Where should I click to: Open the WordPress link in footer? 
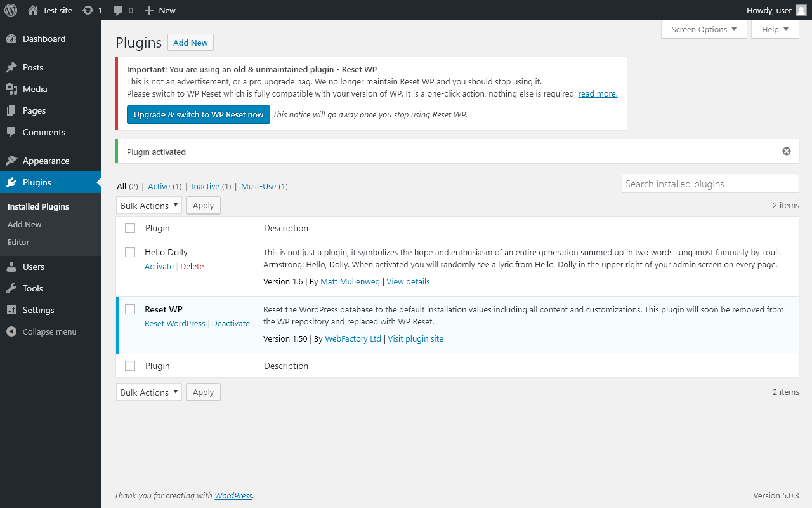click(x=233, y=495)
